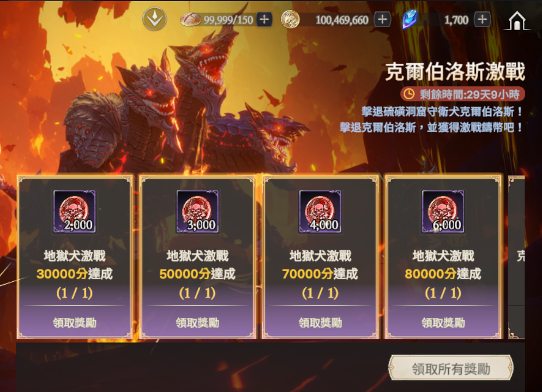542x392 pixels.
Task: Open the 4,000 battle coin reward icon
Action: [320, 211]
